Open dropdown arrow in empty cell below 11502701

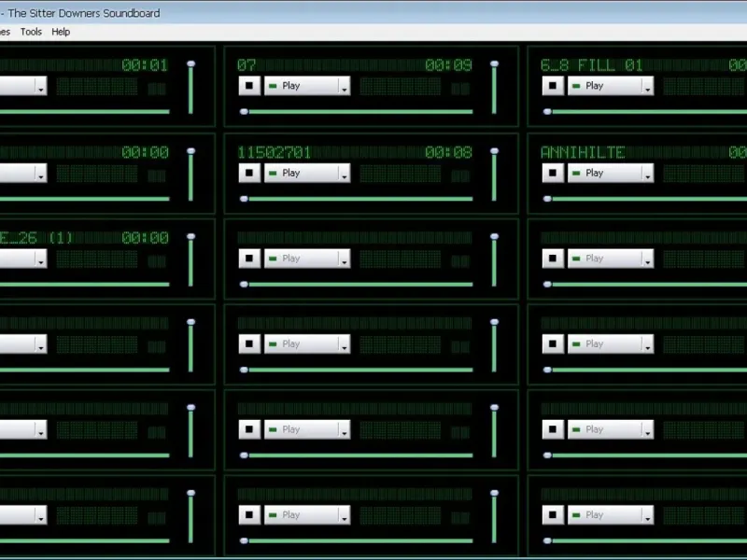345,259
